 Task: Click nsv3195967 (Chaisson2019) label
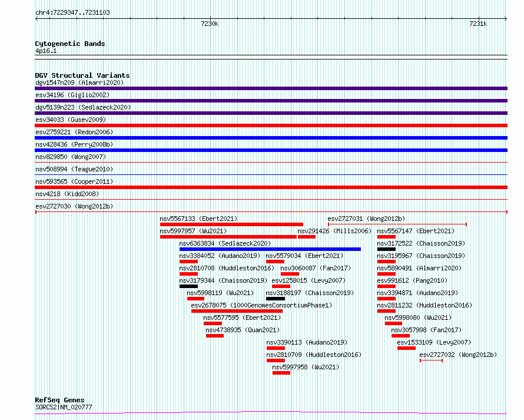click(421, 256)
